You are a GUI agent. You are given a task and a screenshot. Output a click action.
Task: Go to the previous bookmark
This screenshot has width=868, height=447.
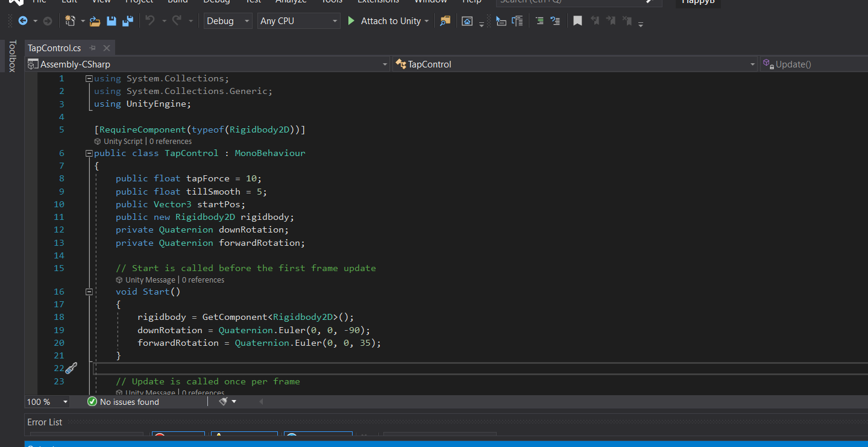tap(595, 21)
